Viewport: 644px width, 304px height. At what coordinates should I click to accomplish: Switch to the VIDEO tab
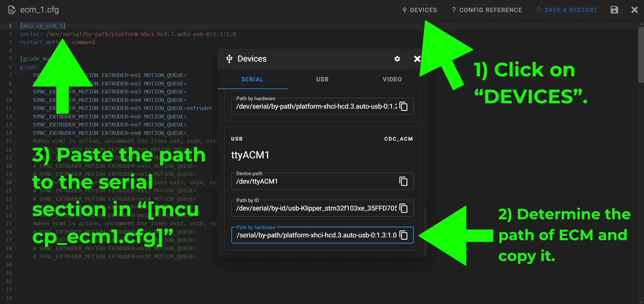point(392,79)
